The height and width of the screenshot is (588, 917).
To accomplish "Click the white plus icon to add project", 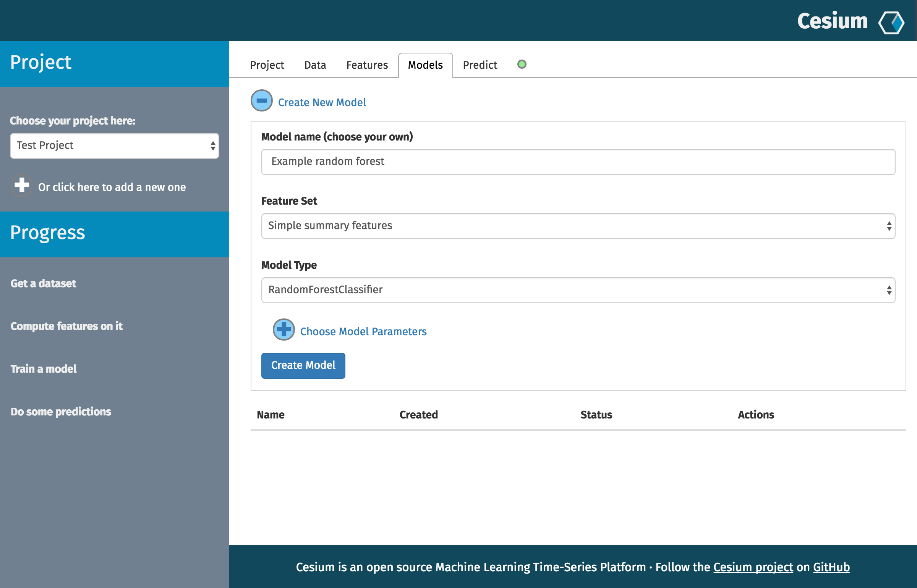I will (x=22, y=185).
